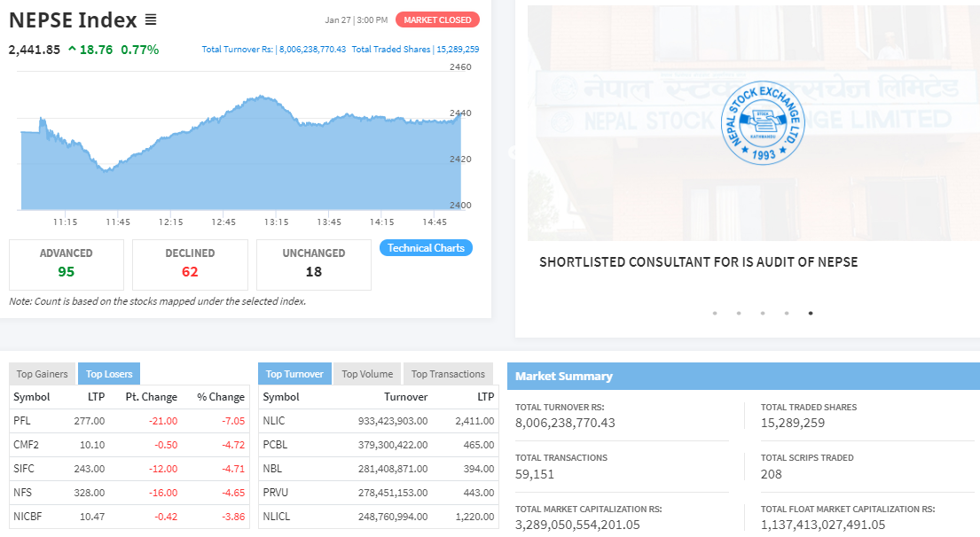The height and width of the screenshot is (537, 980).
Task: Click the 'Pt. Change' column header
Action: tap(152, 397)
